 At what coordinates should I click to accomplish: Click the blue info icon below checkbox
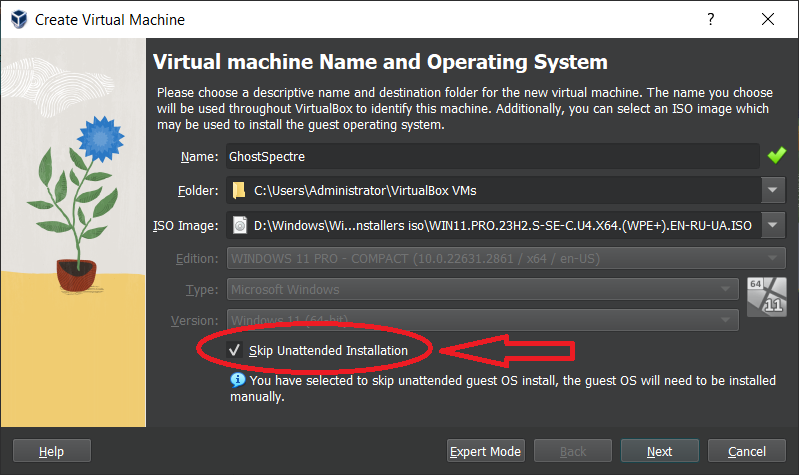click(x=237, y=380)
